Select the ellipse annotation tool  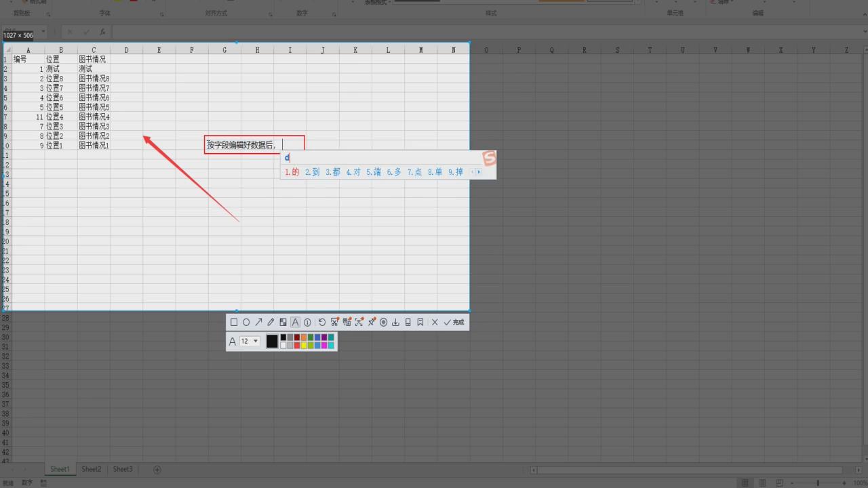point(246,322)
